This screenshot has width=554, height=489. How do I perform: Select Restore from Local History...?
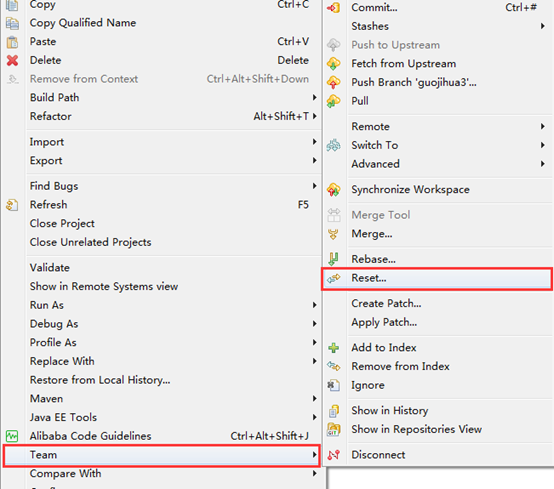[x=100, y=380]
